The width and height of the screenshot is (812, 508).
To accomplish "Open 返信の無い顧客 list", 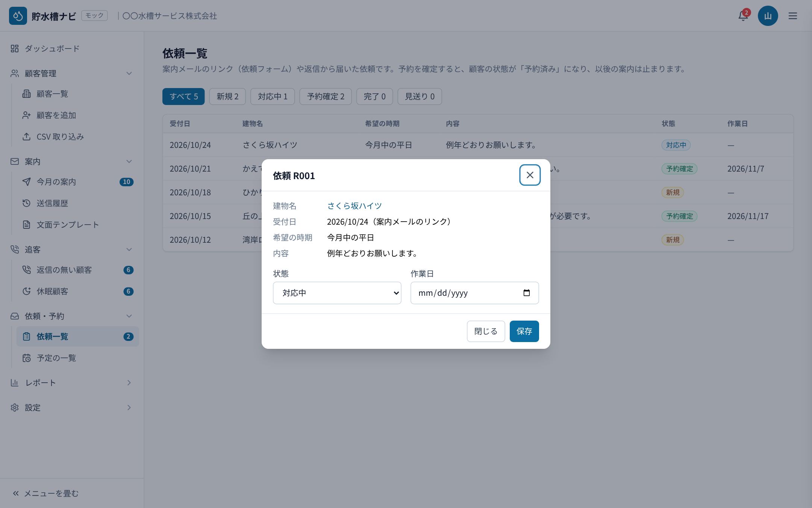I will pyautogui.click(x=77, y=270).
